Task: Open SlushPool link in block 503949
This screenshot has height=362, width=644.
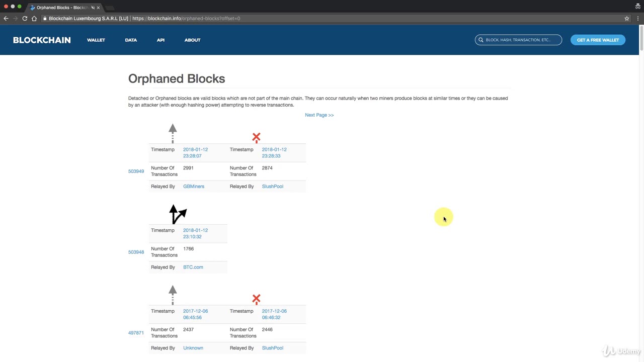Action: pyautogui.click(x=273, y=187)
